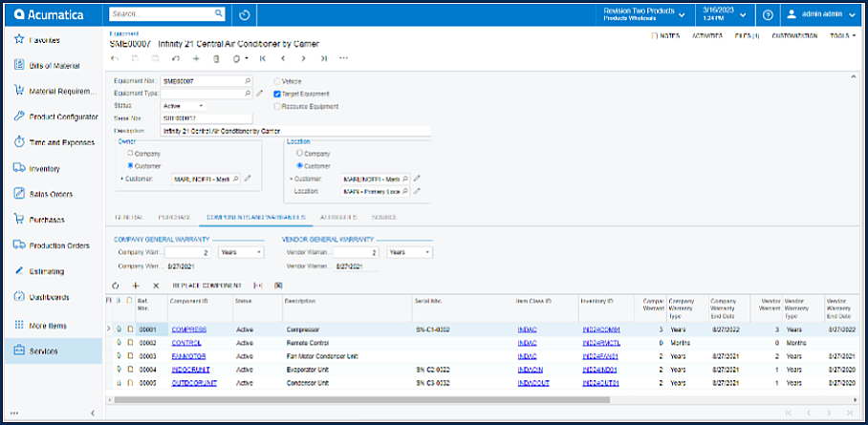
Task: Open the Tools dropdown menu
Action: pos(843,36)
